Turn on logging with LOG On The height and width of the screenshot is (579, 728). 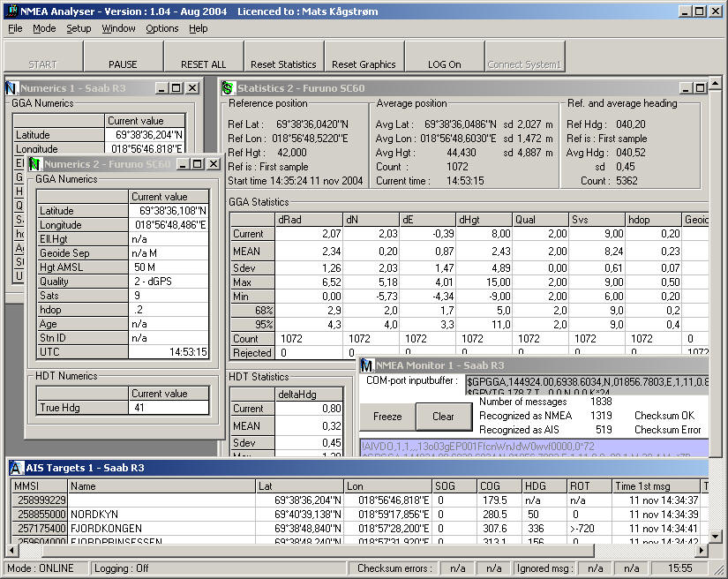[x=444, y=56]
